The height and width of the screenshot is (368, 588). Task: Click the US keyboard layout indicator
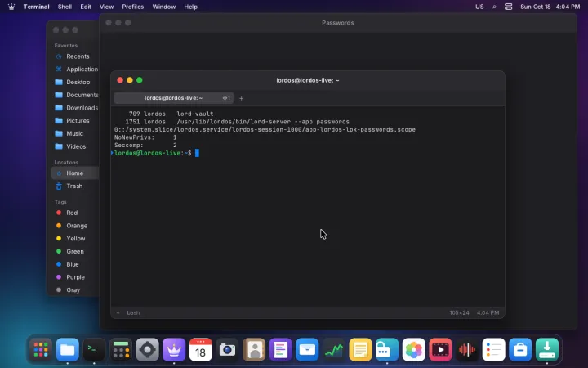479,7
